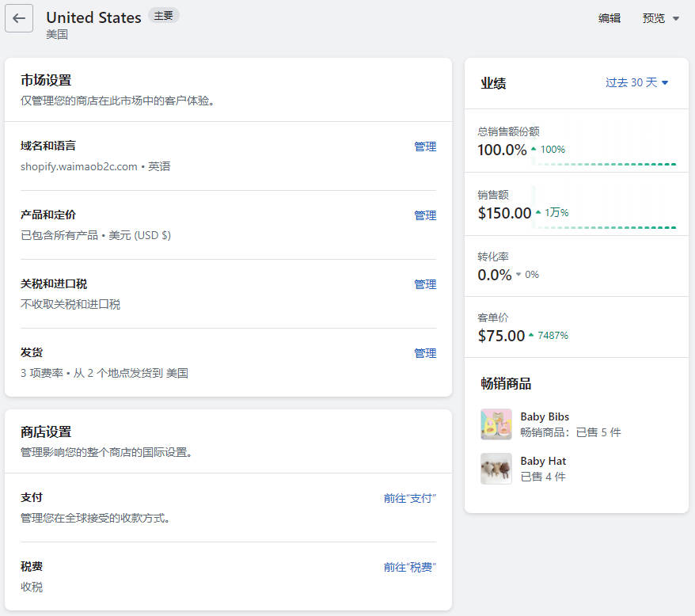Click the $75.00 客单价 value
Screen dimensions: 695x616
[x=501, y=336]
